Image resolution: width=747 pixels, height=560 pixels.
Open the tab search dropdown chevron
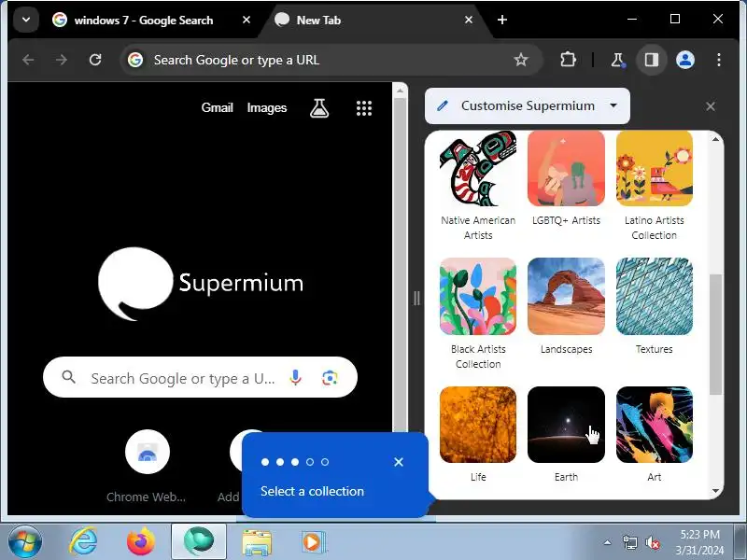tap(26, 20)
